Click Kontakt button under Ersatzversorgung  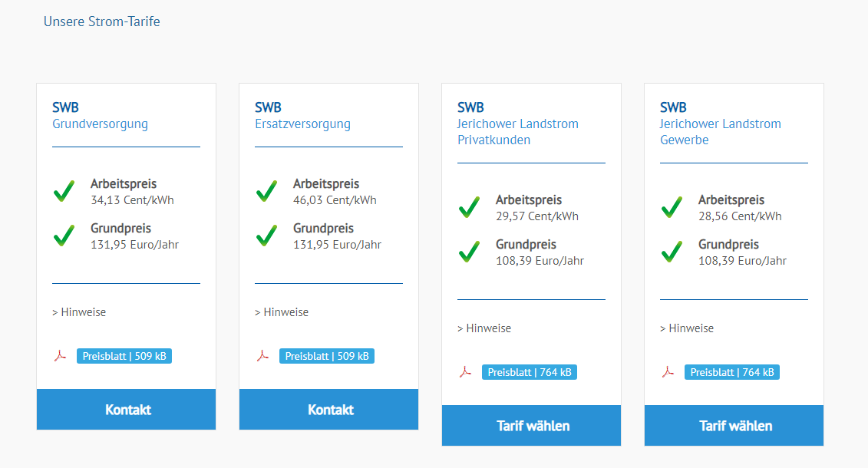pos(328,410)
